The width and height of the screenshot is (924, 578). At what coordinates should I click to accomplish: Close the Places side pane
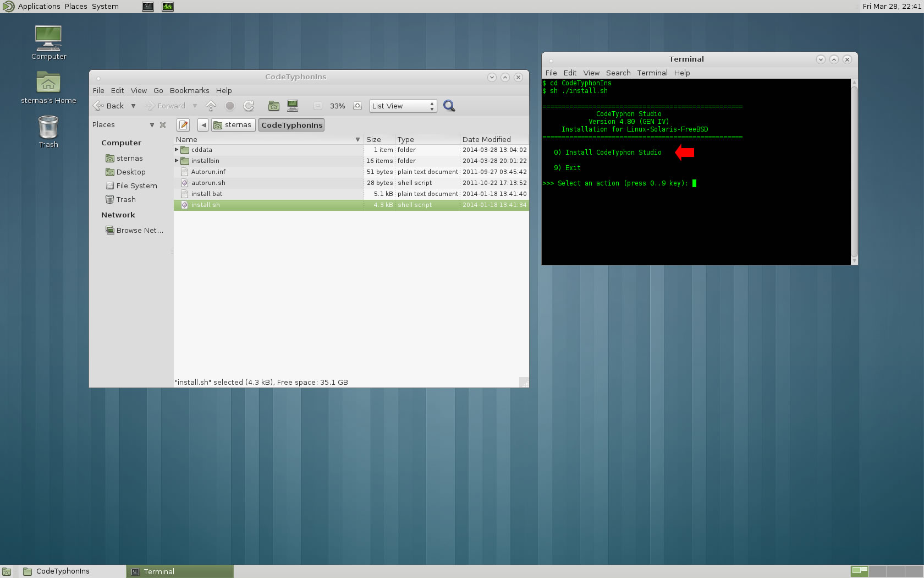163,125
